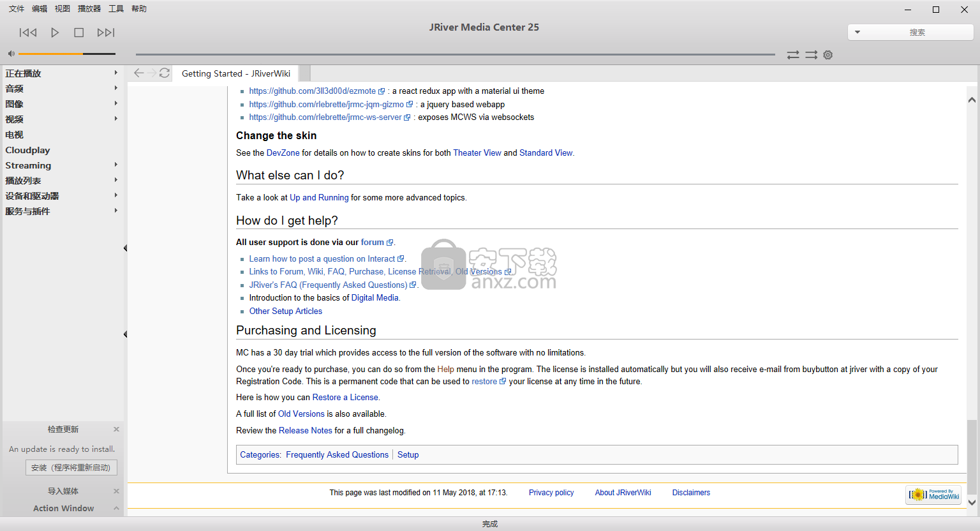Open Other Setup Articles link
Screen dimensions: 980x531
[x=286, y=311]
